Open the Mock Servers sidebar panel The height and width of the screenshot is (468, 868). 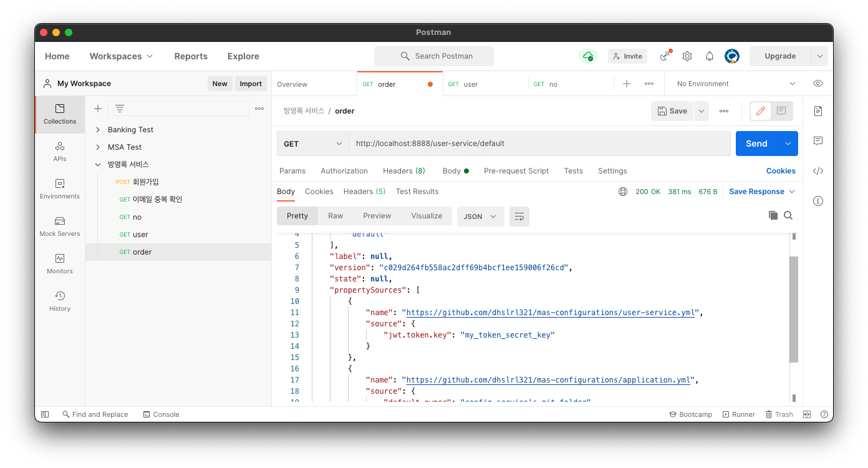pyautogui.click(x=60, y=227)
